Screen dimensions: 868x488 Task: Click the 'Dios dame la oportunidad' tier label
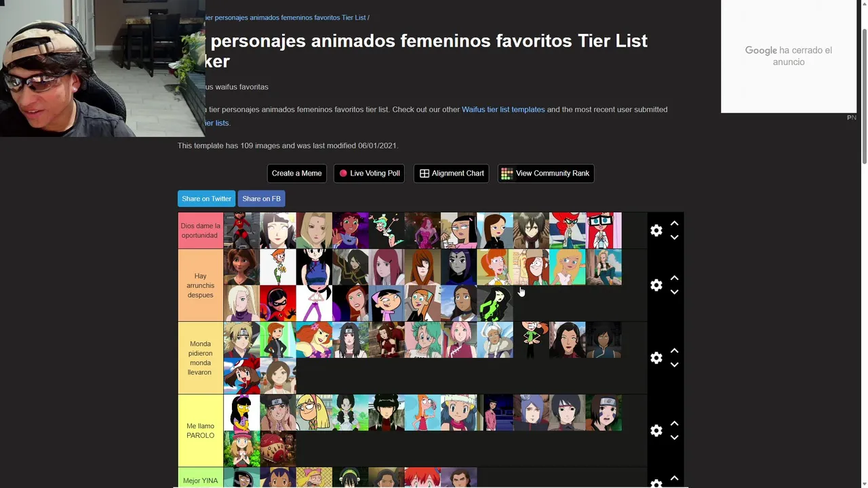coord(200,230)
